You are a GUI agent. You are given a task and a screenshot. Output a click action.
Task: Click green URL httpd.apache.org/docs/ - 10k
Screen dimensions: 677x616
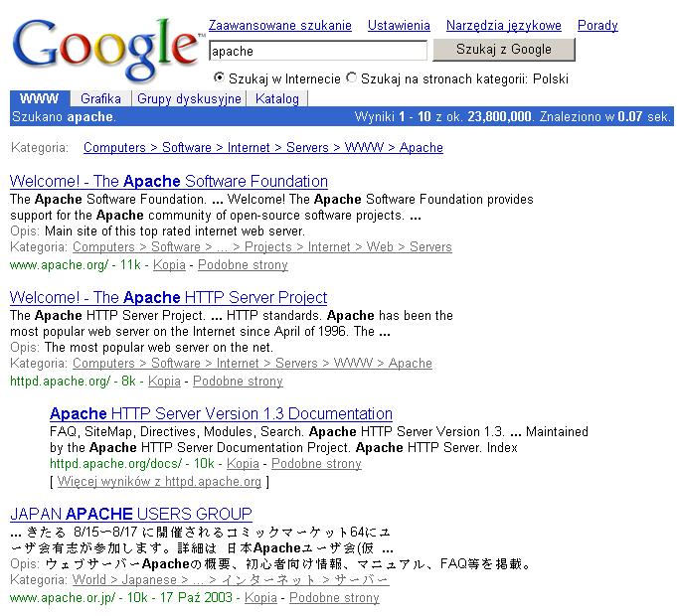point(131,463)
